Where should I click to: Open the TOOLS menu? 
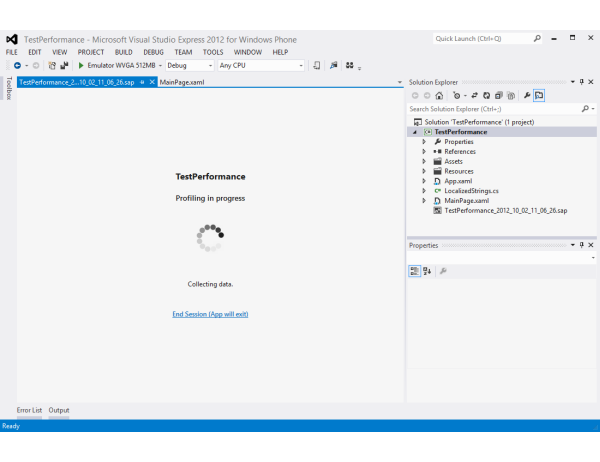(x=213, y=52)
